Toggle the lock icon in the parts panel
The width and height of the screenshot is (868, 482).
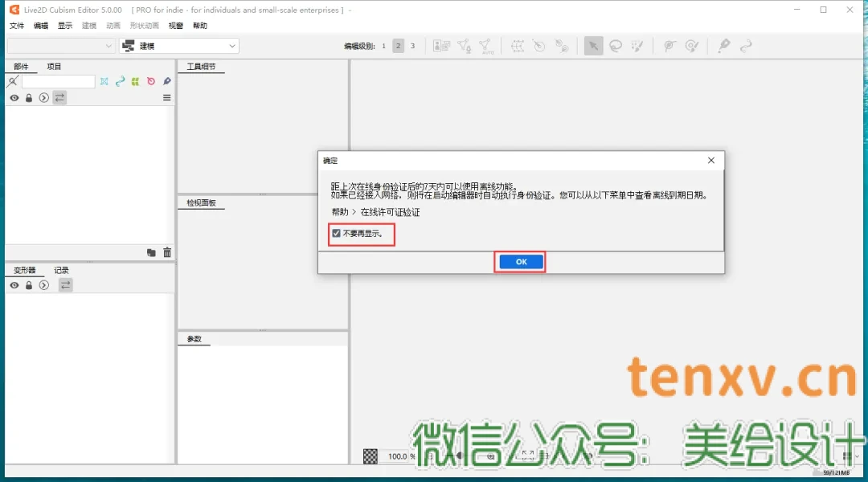28,97
